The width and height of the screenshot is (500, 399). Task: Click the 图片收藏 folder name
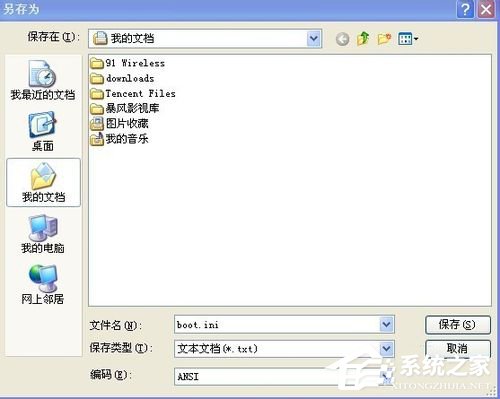pyautogui.click(x=127, y=124)
